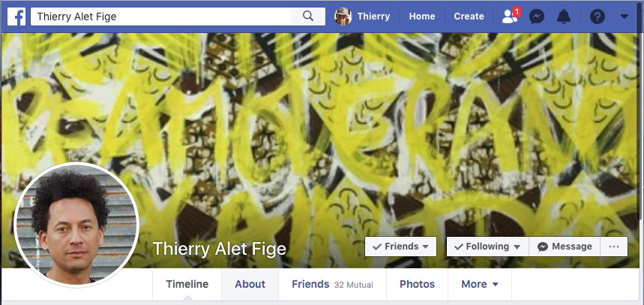Open the notifications bell icon
The image size is (644, 305).
pyautogui.click(x=564, y=16)
